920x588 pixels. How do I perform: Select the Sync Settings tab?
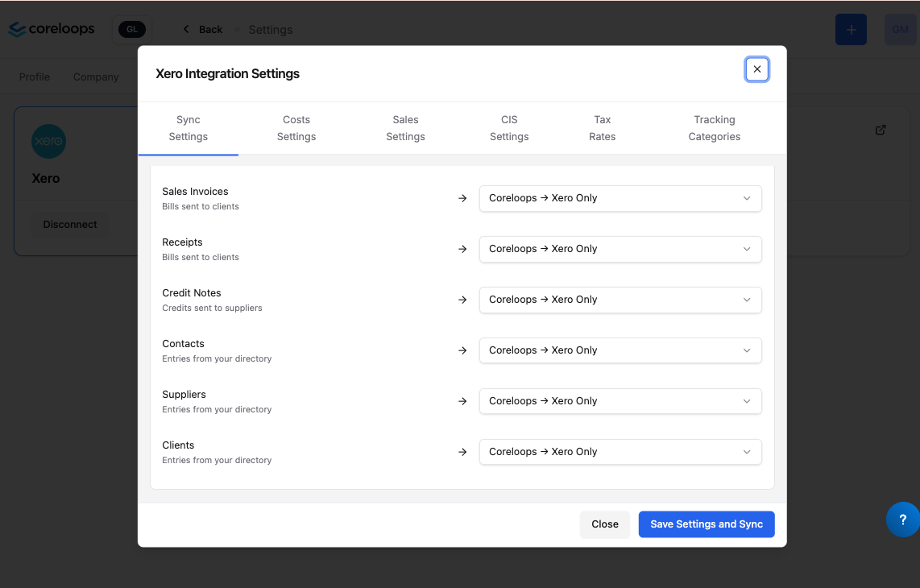coord(189,128)
